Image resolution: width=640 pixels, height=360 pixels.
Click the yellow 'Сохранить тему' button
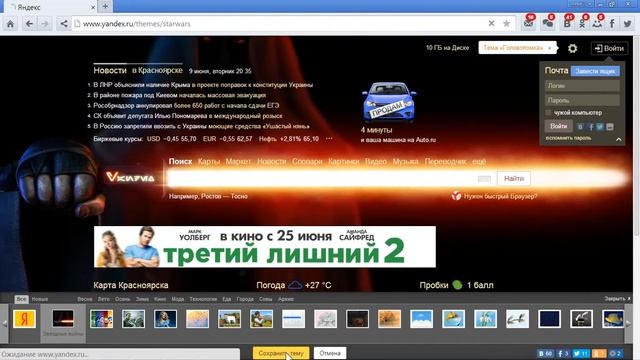coord(281,353)
